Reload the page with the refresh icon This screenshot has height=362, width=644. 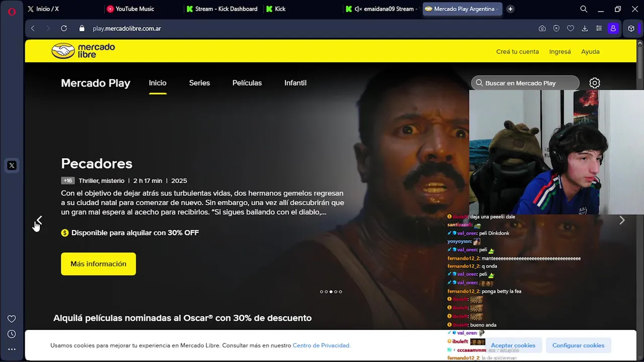tap(64, 29)
